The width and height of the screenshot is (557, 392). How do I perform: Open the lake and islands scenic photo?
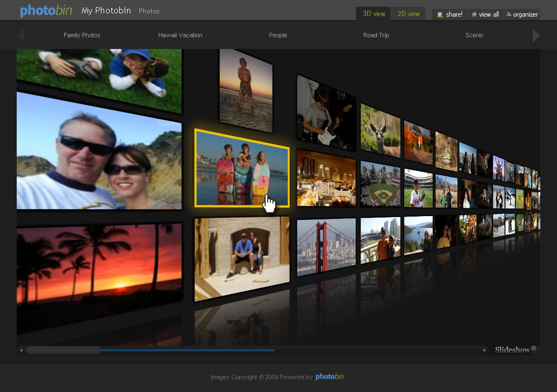pyautogui.click(x=418, y=235)
